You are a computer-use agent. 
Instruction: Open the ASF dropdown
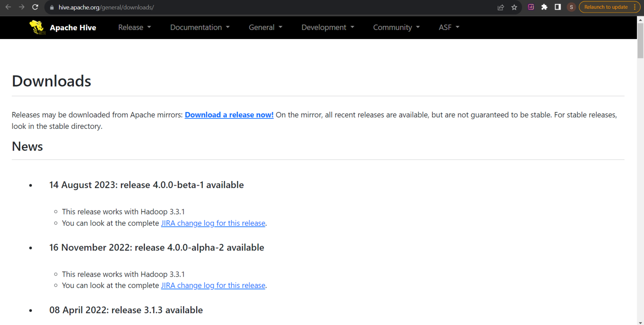448,27
